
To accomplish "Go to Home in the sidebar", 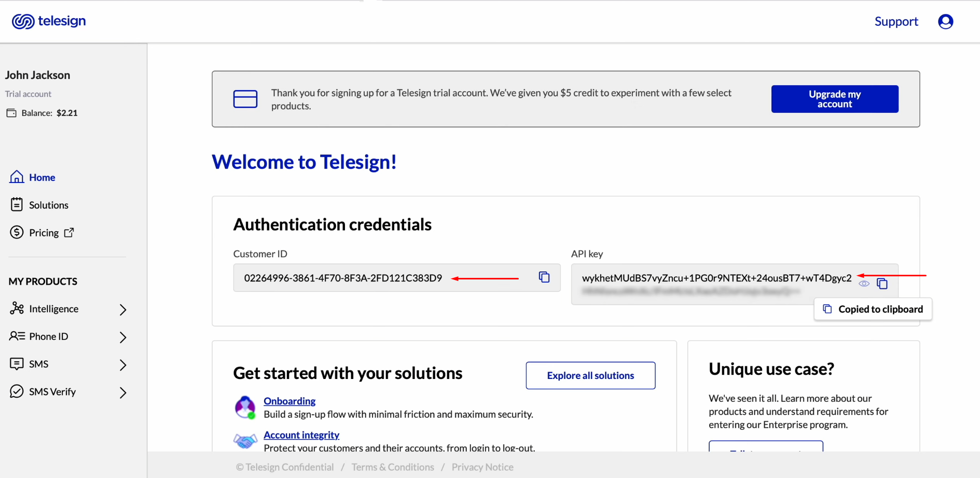I will (42, 177).
